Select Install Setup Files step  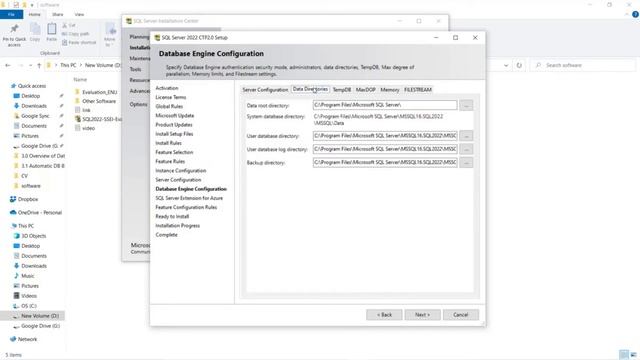(174, 134)
